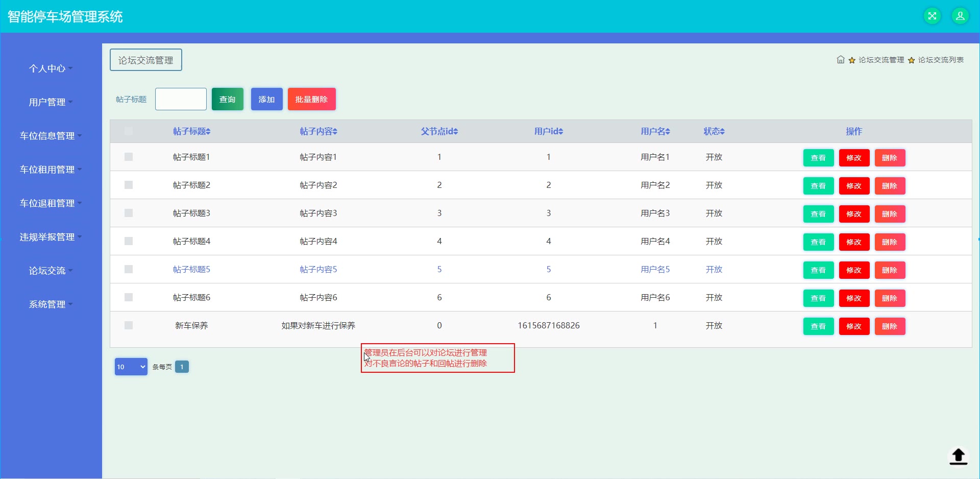This screenshot has width=980, height=479.
Task: Check the row for 帖子标题5
Action: coord(129,269)
